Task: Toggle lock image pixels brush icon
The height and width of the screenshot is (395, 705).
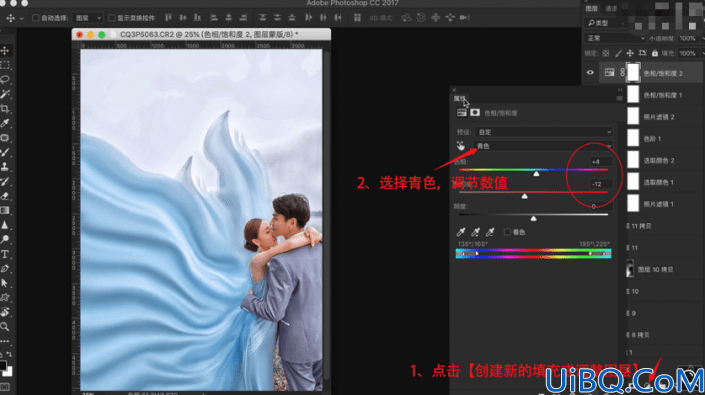Action: pos(618,53)
